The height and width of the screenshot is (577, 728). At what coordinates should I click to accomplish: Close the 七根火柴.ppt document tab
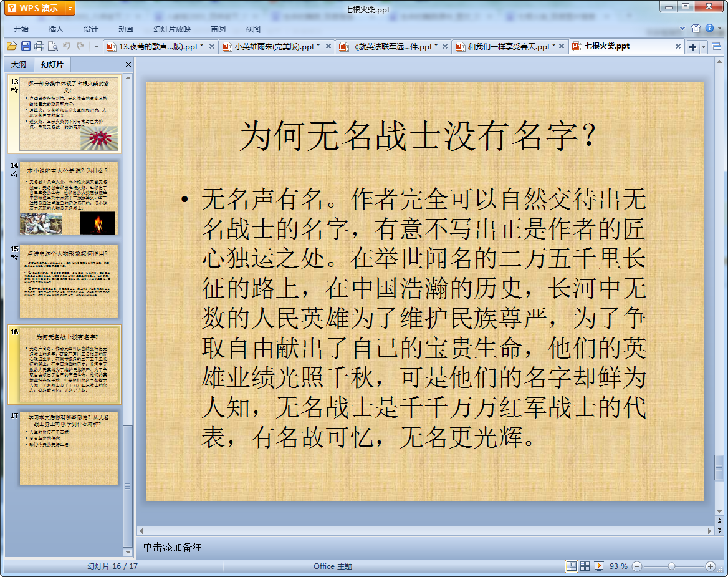(678, 46)
